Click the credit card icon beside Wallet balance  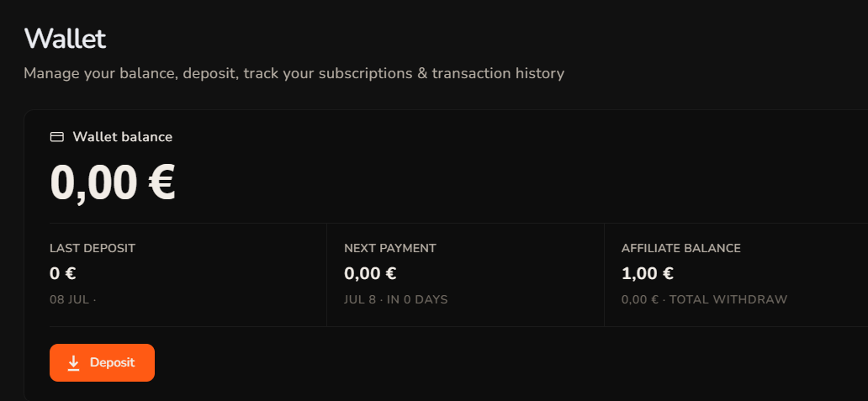pyautogui.click(x=57, y=137)
